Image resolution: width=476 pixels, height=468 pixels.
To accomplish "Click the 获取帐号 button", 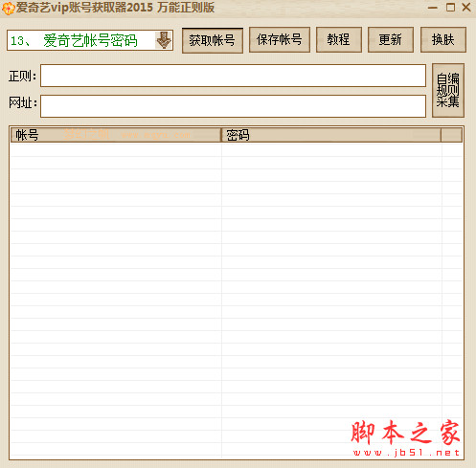I will (x=213, y=40).
